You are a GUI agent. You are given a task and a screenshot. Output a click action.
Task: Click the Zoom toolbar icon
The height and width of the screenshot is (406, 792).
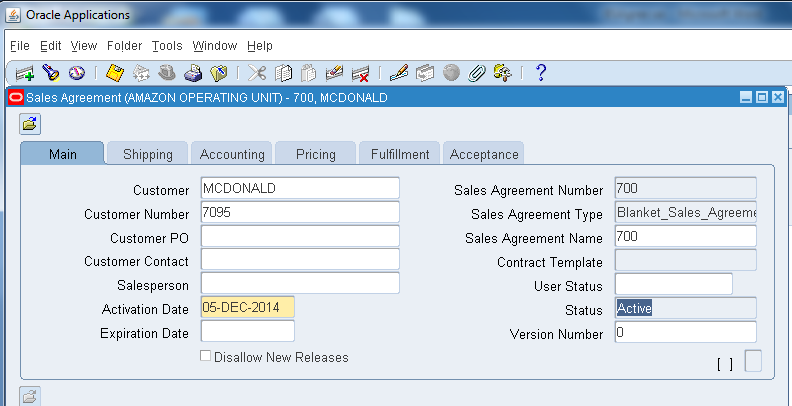425,74
